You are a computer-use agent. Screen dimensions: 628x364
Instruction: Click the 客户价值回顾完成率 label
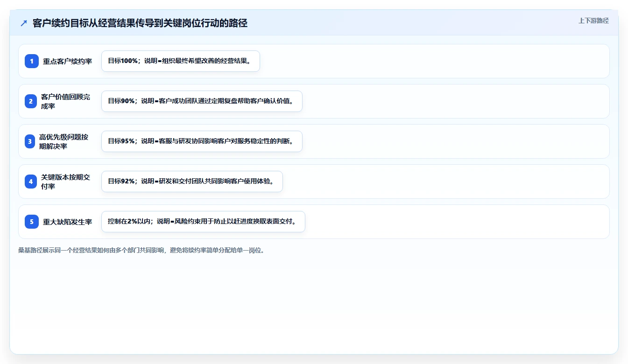[x=66, y=101]
